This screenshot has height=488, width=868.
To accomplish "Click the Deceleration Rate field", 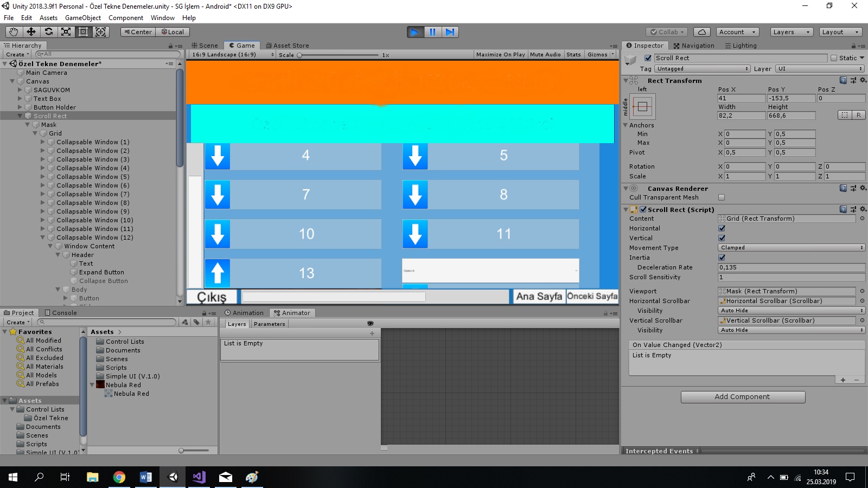I will (792, 267).
